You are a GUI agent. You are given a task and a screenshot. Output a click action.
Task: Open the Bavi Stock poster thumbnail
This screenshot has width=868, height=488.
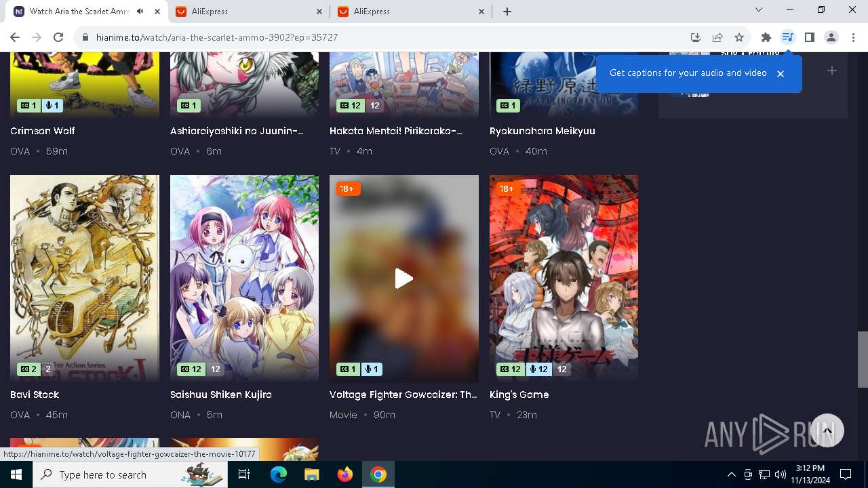(85, 278)
